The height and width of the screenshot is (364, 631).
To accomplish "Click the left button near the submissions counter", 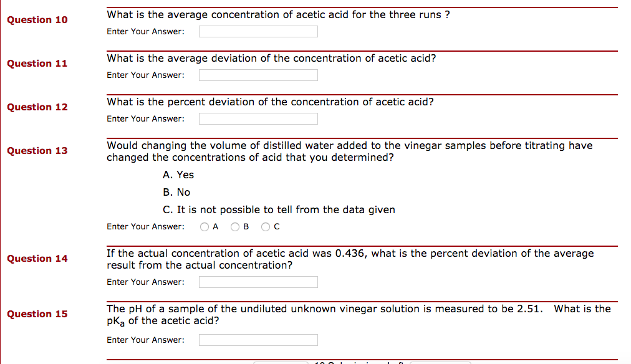I will tap(281, 362).
